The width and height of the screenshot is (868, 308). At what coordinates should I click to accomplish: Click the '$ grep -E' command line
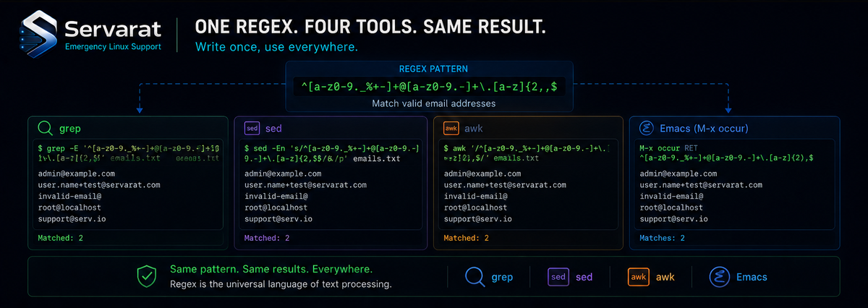click(x=129, y=152)
